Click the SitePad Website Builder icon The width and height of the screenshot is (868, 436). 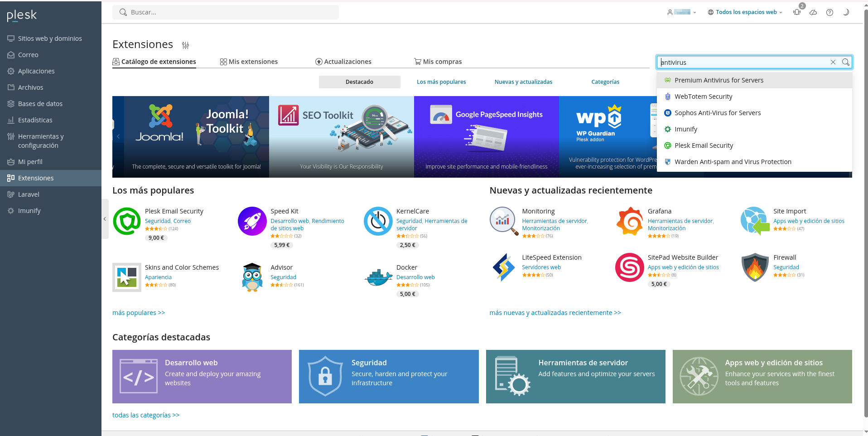tap(630, 267)
